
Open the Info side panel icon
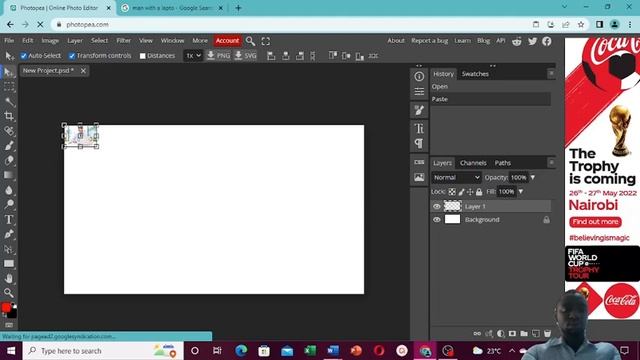(x=419, y=76)
